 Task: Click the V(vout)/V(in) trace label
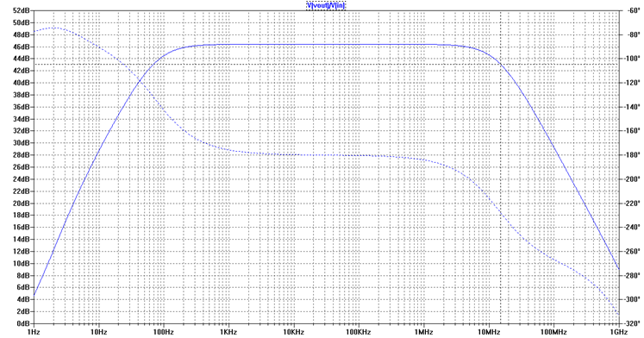pos(326,5)
